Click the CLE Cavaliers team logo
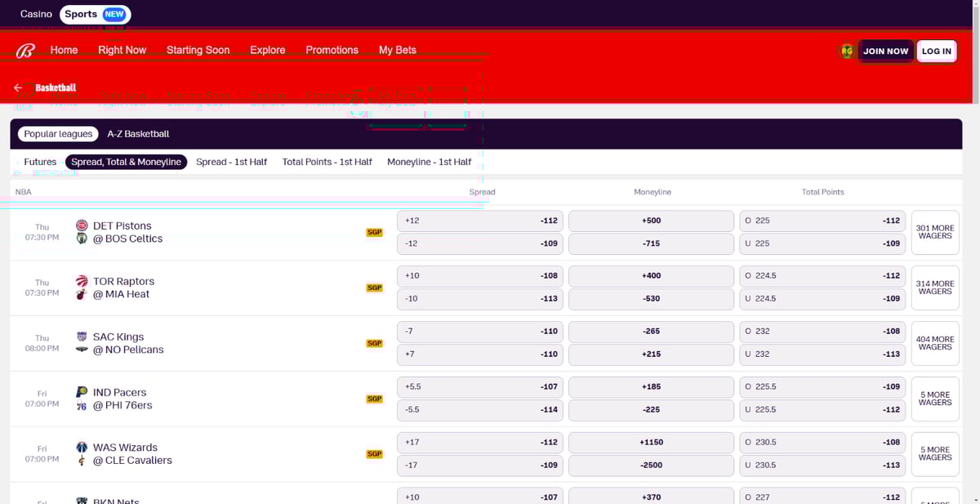 coord(82,461)
